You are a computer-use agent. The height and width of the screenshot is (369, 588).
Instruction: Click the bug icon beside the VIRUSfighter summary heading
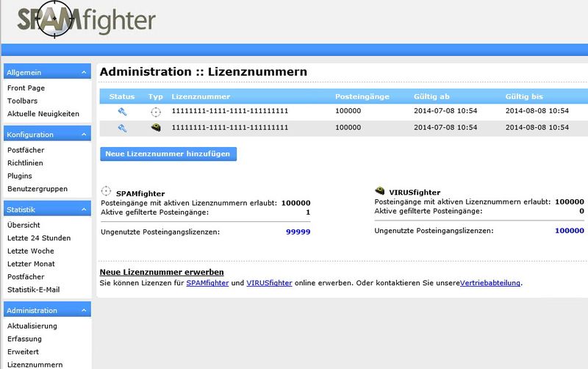[380, 190]
